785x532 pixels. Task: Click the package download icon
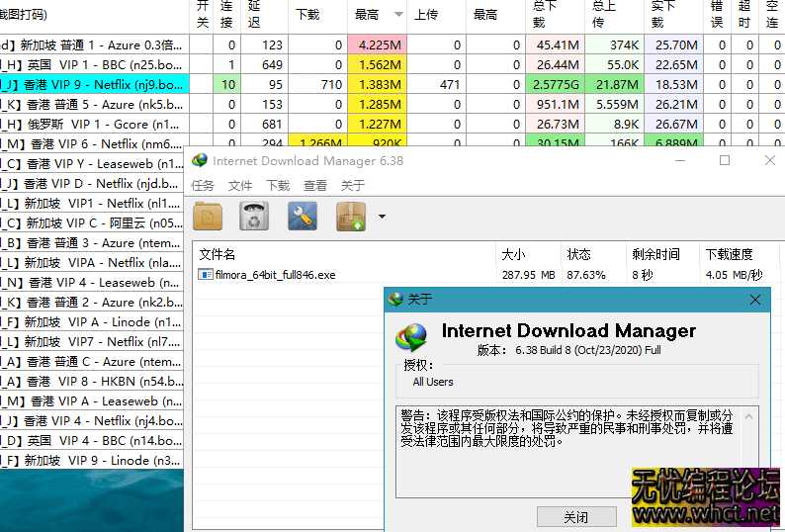coord(351,217)
